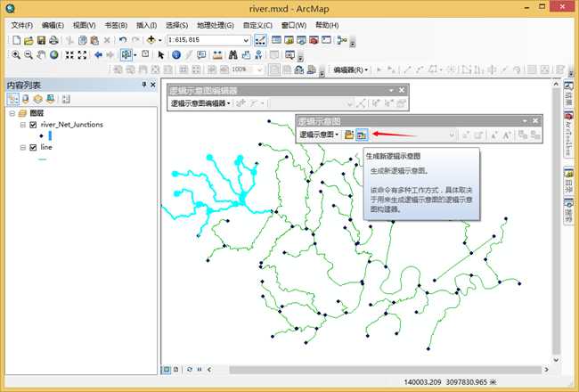Click the Generate New Schematic Diagram icon
Screen dimensions: 579x392
point(362,135)
